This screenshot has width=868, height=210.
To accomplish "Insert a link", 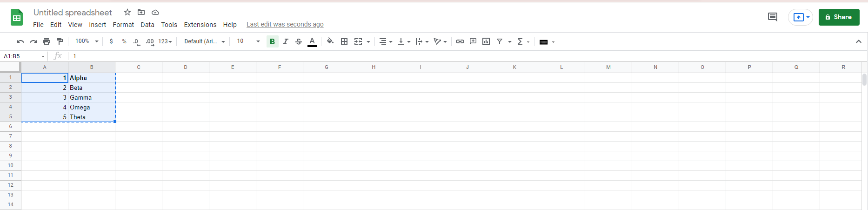I will click(460, 41).
